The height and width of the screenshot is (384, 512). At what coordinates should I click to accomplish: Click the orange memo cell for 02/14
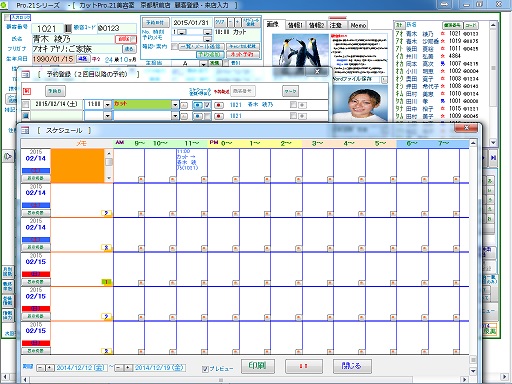[77, 166]
